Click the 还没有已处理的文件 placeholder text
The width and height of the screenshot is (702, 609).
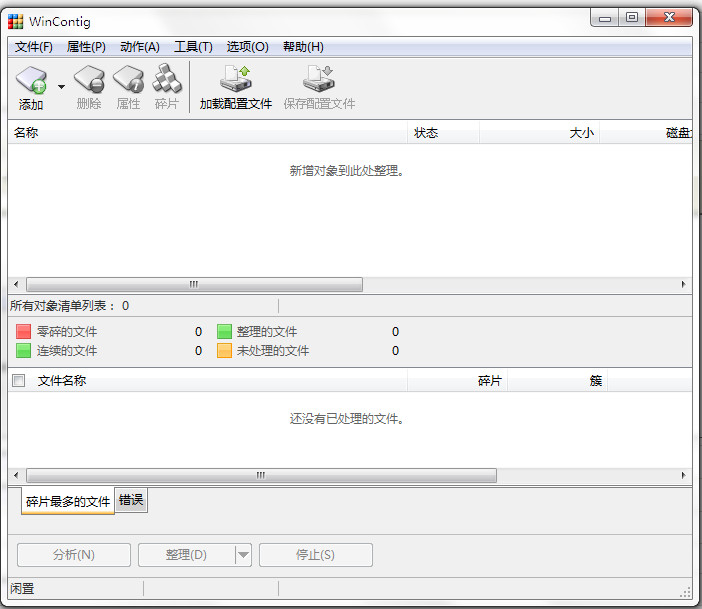347,419
